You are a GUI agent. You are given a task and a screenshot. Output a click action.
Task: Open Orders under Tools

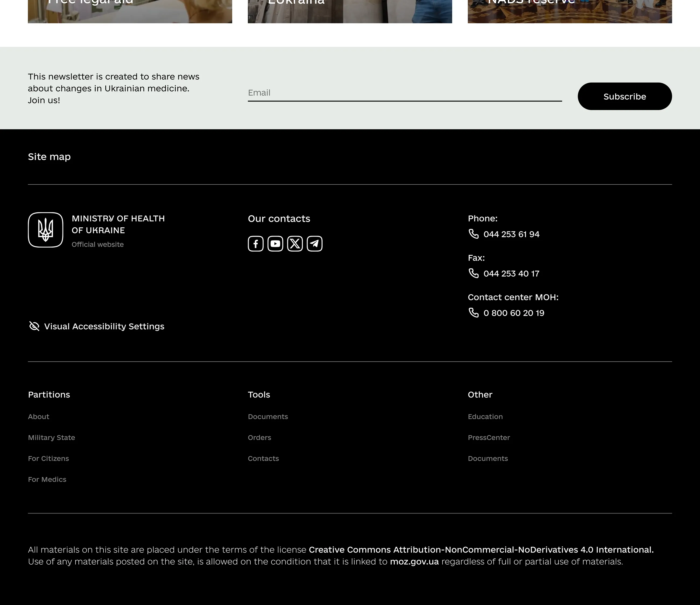point(260,437)
